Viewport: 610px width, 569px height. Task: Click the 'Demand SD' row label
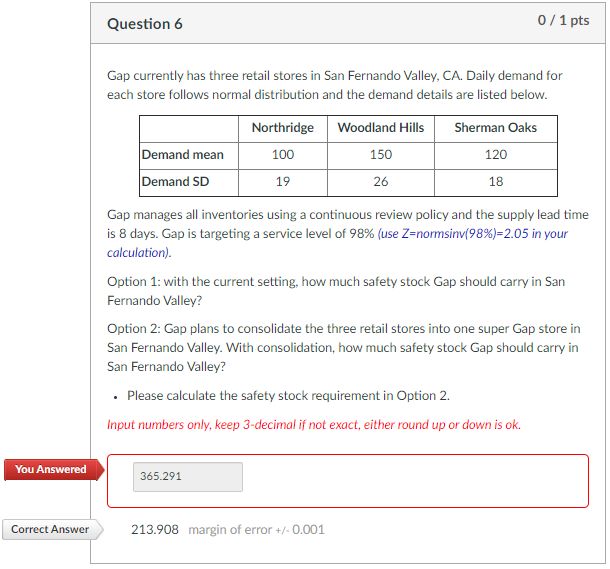175,182
